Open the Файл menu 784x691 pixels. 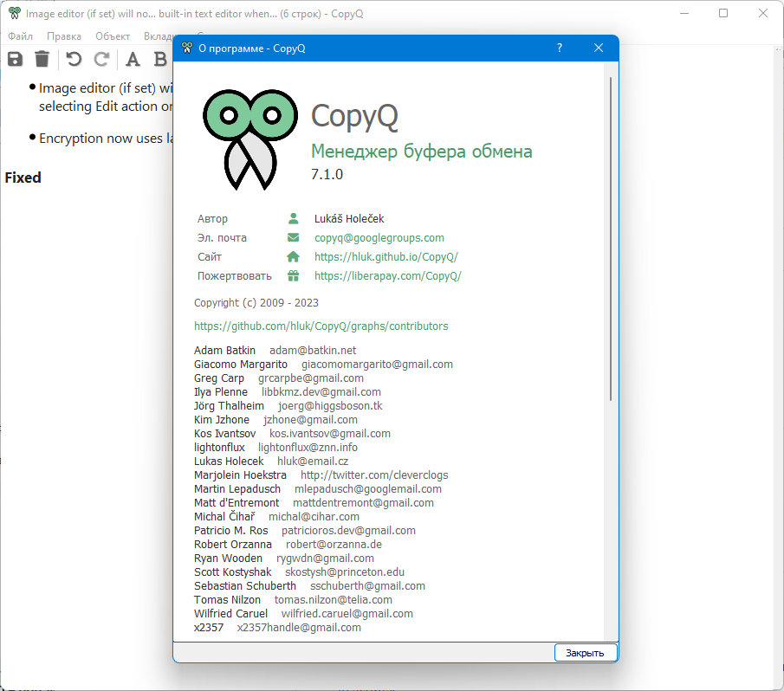21,36
